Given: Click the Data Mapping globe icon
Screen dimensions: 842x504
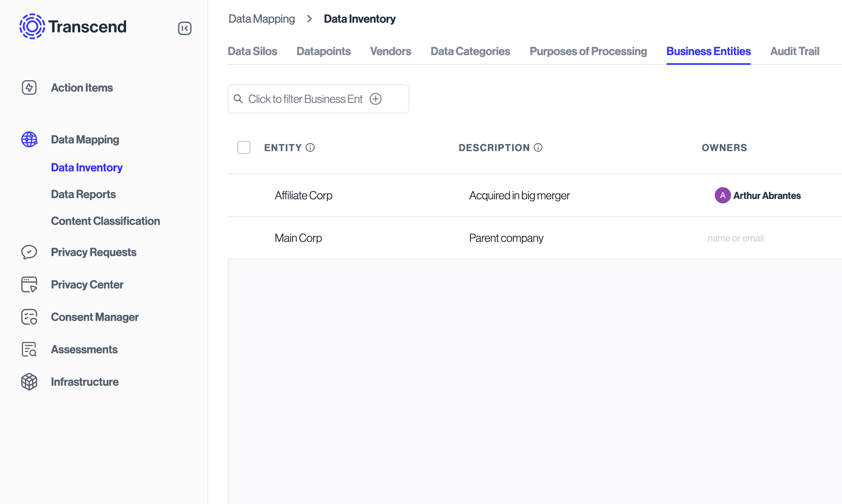Looking at the screenshot, I should 29,139.
